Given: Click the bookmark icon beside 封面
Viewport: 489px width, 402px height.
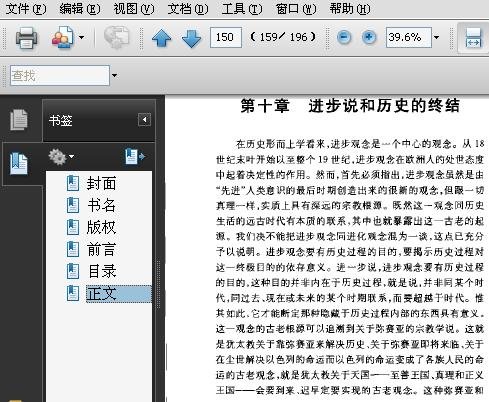Looking at the screenshot, I should tap(73, 183).
